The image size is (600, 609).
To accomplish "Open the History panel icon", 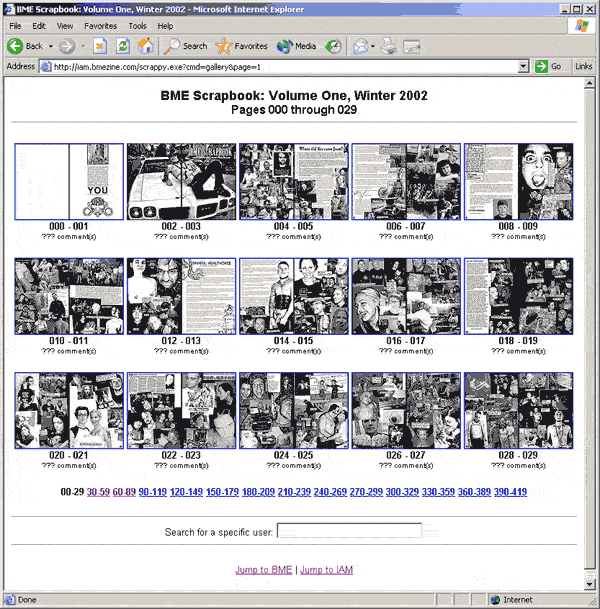I will point(334,46).
